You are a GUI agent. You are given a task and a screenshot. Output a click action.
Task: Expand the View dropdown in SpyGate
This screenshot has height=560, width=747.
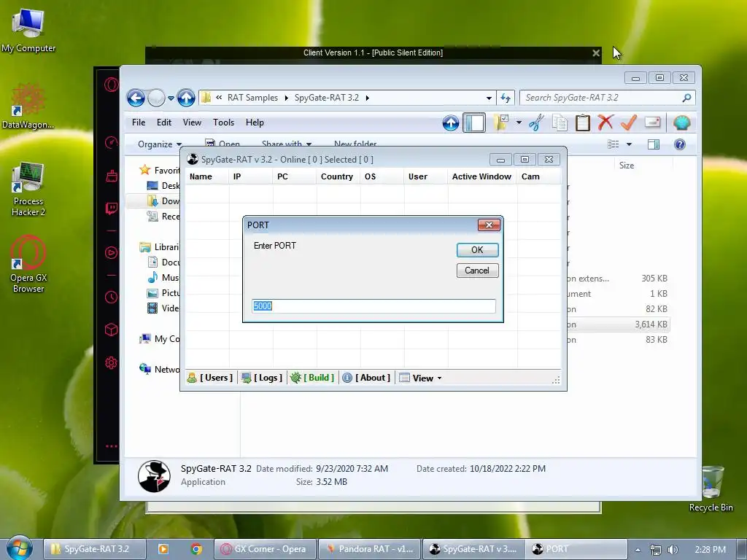click(x=421, y=378)
